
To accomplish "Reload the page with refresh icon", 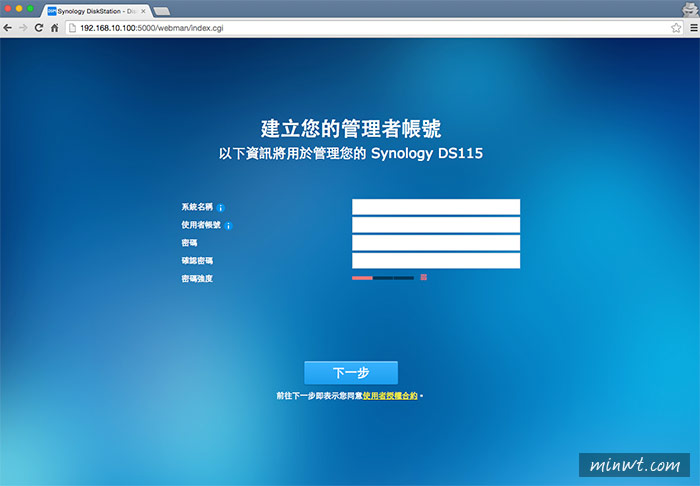I will pos(39,28).
